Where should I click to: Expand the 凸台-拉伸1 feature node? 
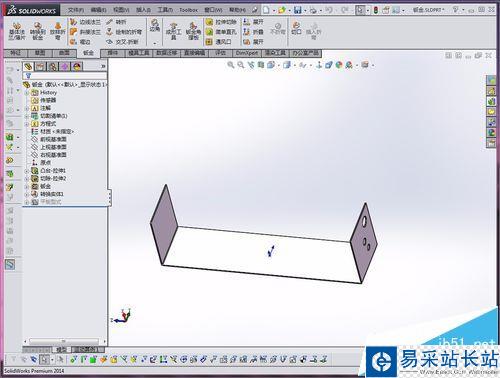[x=27, y=171]
